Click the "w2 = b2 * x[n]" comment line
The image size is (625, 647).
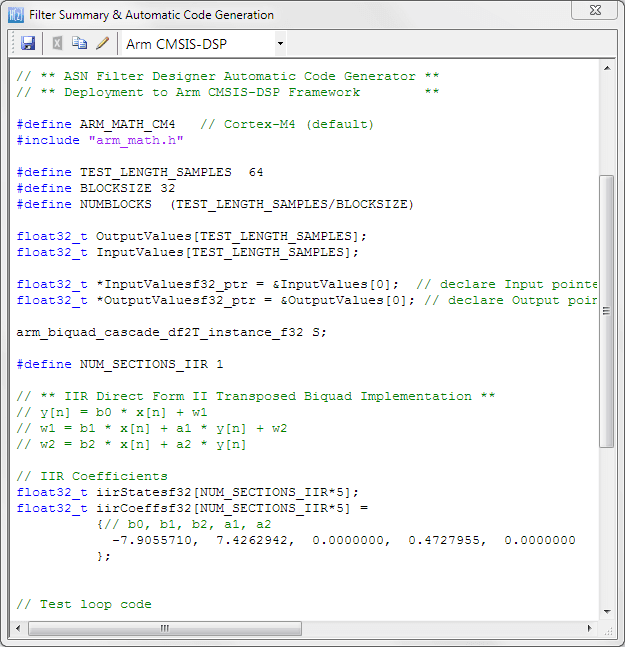[x=132, y=444]
